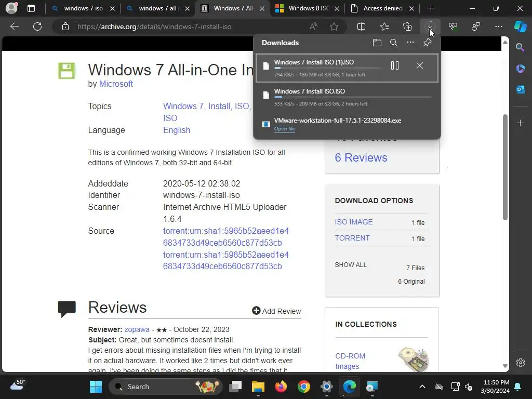Click the page vertical scrollbar thumb
This screenshot has width=532, height=399.
tap(505, 167)
